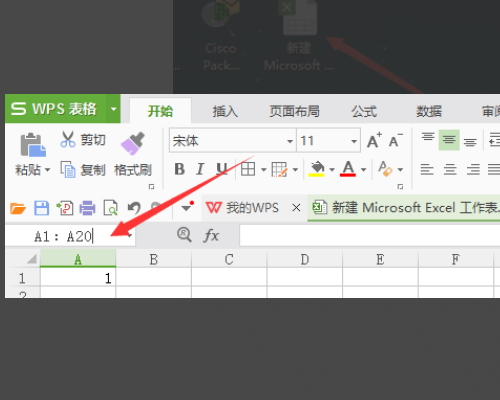Screen dimensions: 500x400
Task: Click the column B header
Action: point(154,259)
